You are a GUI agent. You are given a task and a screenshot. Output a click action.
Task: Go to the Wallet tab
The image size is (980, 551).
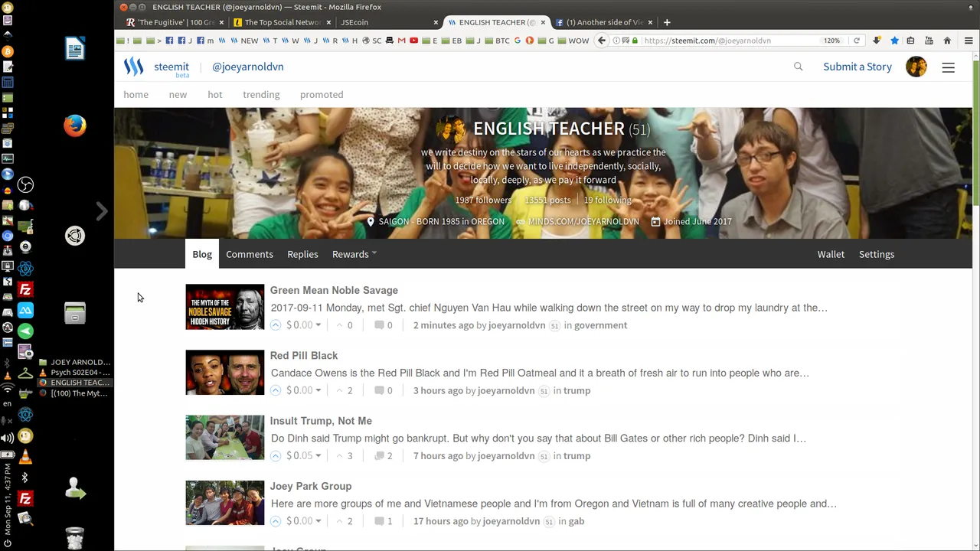point(831,254)
